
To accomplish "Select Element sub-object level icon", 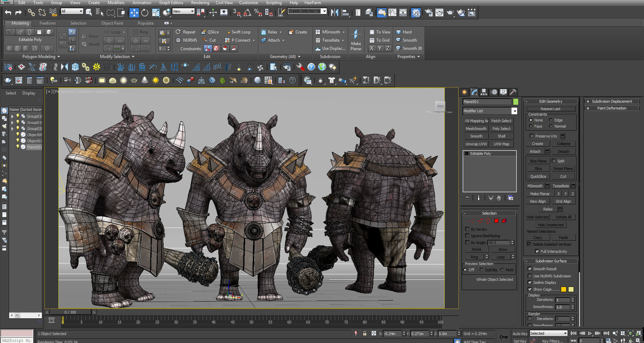I will 504,221.
